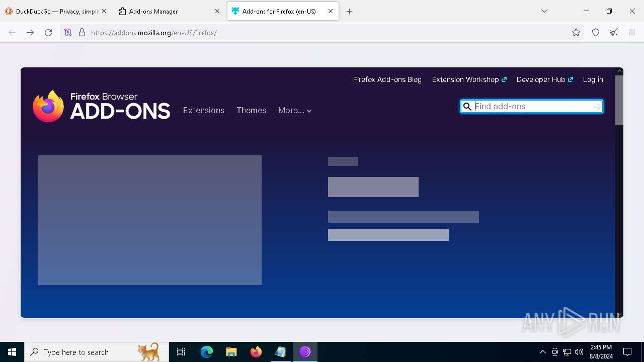Go to the Themes section
The width and height of the screenshot is (644, 362).
click(x=251, y=110)
